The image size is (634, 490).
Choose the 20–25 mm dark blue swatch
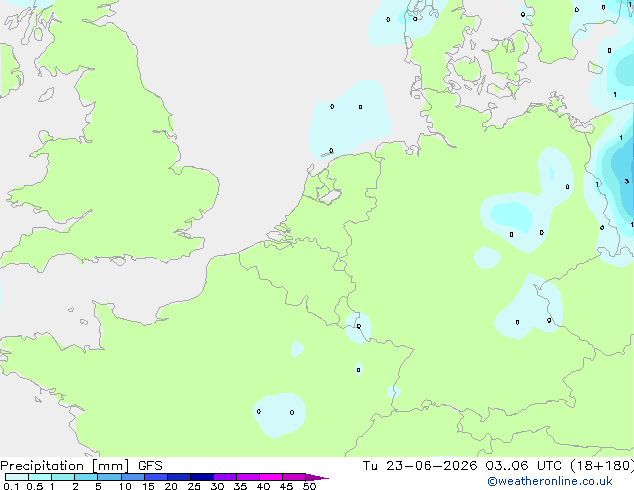[x=179, y=477]
